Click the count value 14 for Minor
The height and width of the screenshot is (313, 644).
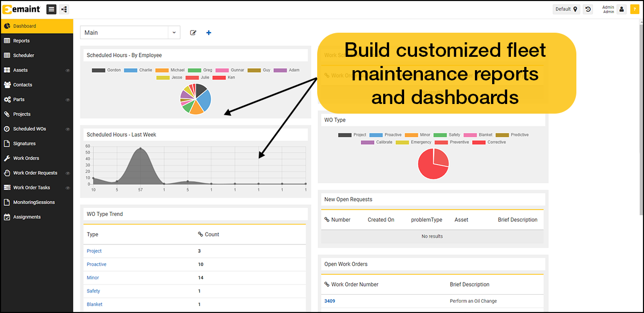201,278
